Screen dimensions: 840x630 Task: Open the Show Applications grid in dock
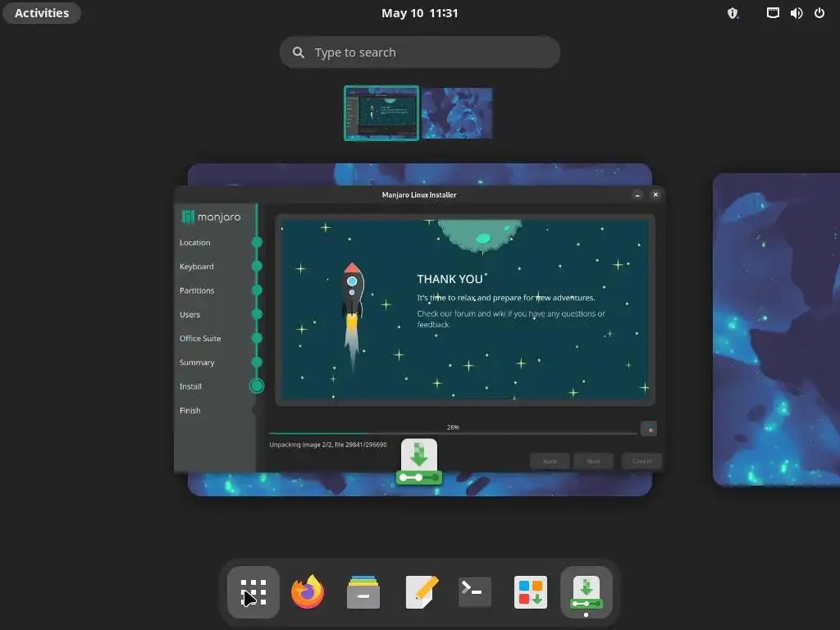(x=253, y=592)
